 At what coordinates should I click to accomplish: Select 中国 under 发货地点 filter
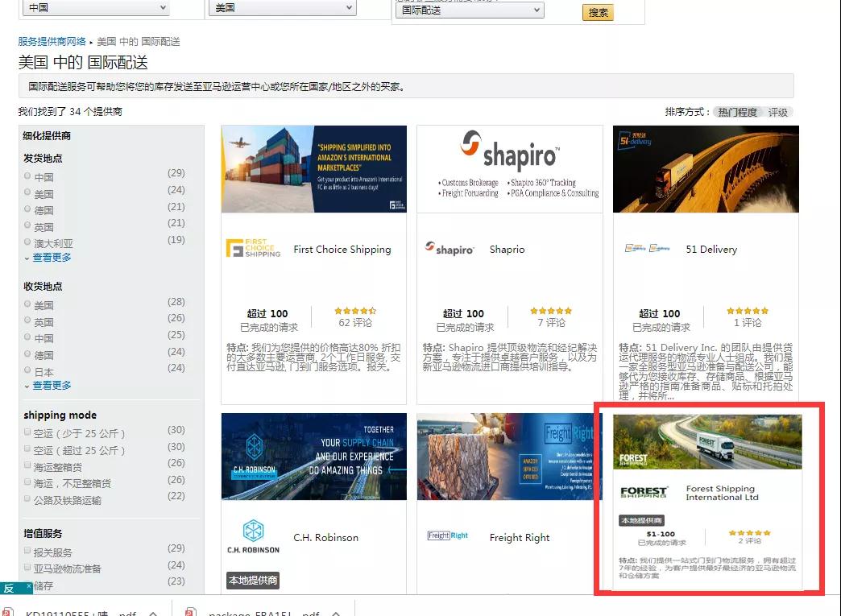(x=28, y=176)
